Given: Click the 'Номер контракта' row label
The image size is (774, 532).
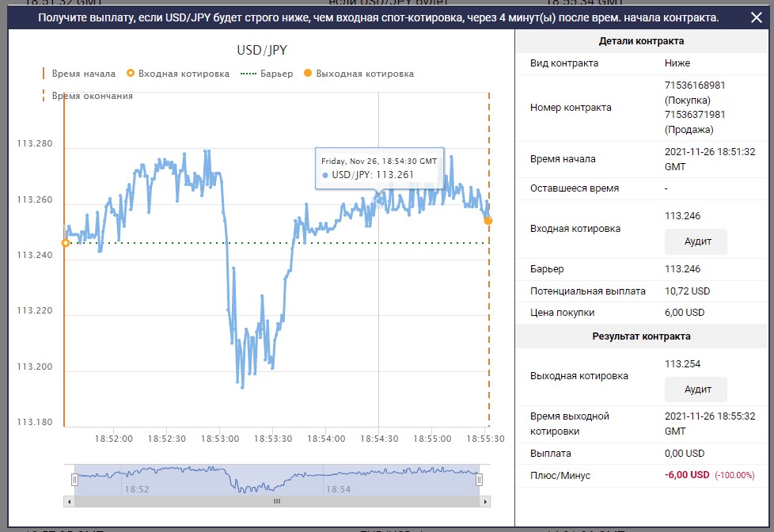Looking at the screenshot, I should point(571,107).
